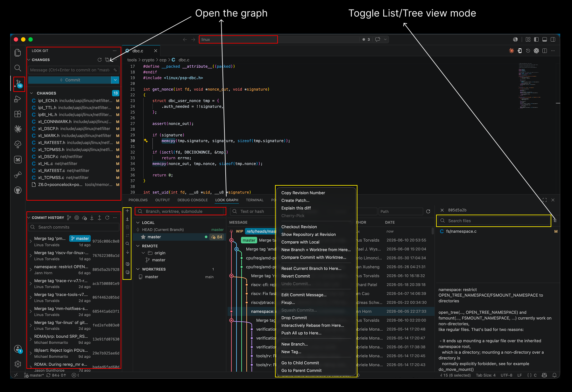The height and width of the screenshot is (392, 572).
Task: Click the collapse all icon in graph side toolbar
Action: pyautogui.click(x=127, y=272)
